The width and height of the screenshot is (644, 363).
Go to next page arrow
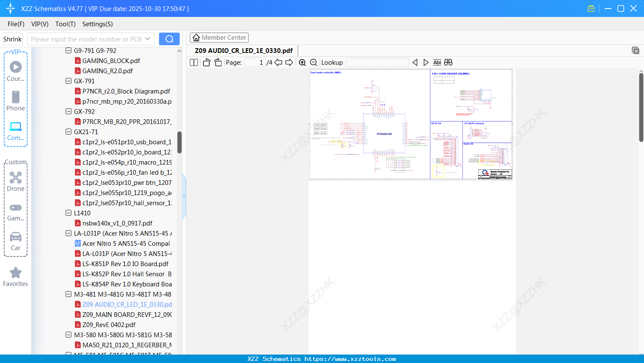pos(289,62)
